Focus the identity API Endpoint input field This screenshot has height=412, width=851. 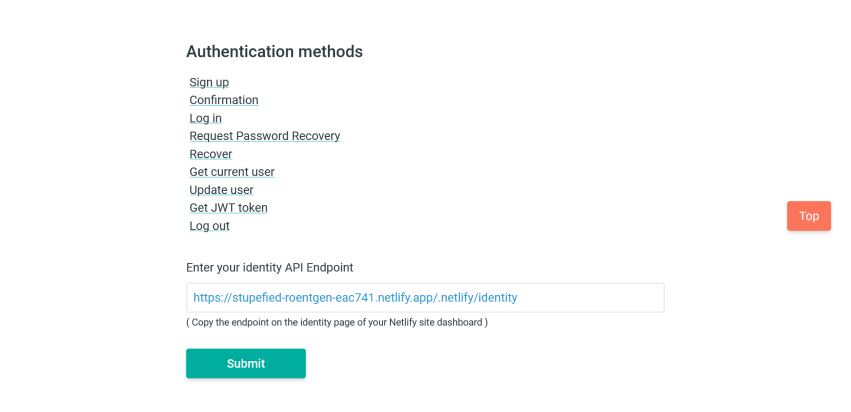[425, 297]
